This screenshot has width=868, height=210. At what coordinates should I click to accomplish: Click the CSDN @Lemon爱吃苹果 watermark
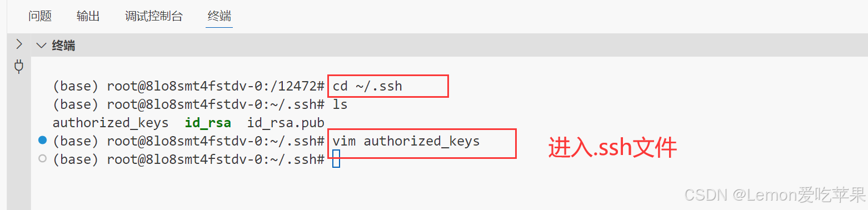point(775,195)
